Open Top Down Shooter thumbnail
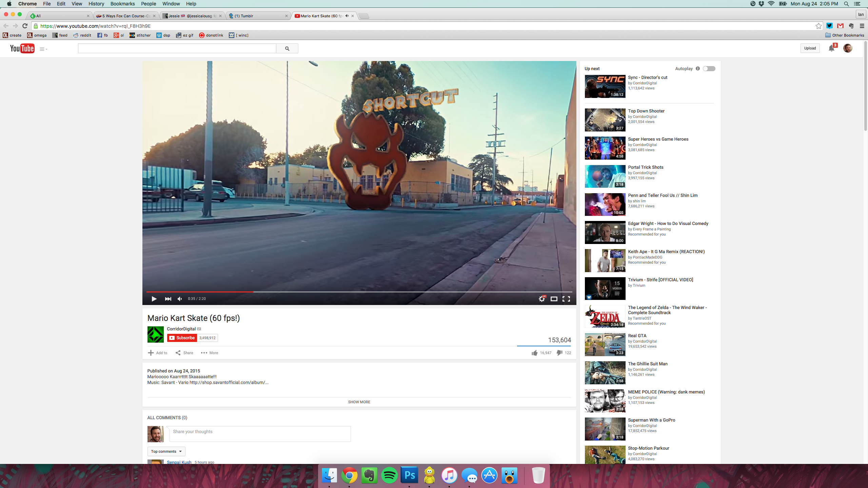 coord(605,120)
